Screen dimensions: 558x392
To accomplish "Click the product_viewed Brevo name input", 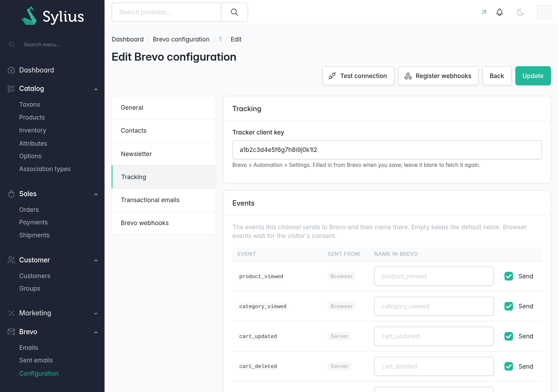I will [x=434, y=276].
